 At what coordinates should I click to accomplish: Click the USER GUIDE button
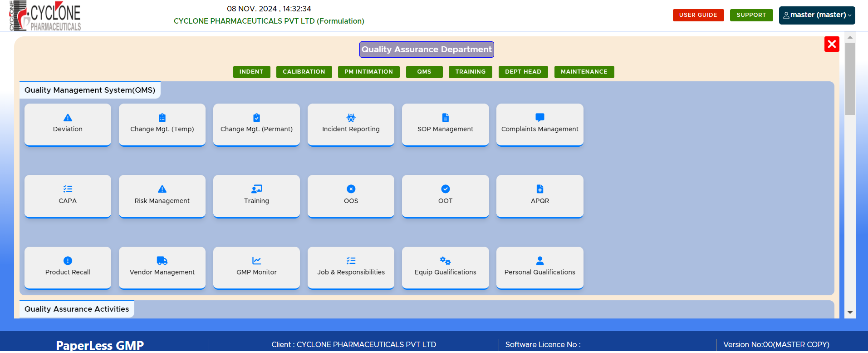coord(698,15)
